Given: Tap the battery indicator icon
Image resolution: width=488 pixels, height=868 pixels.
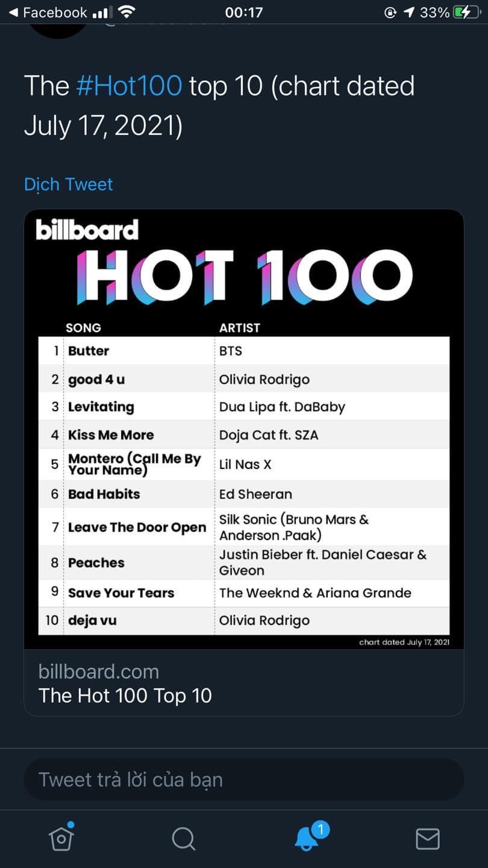Looking at the screenshot, I should [x=466, y=12].
